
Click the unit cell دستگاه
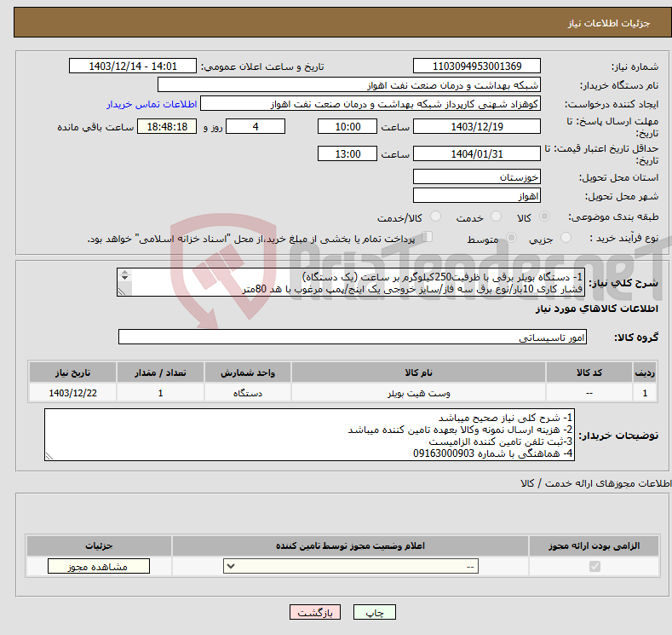pyautogui.click(x=247, y=393)
